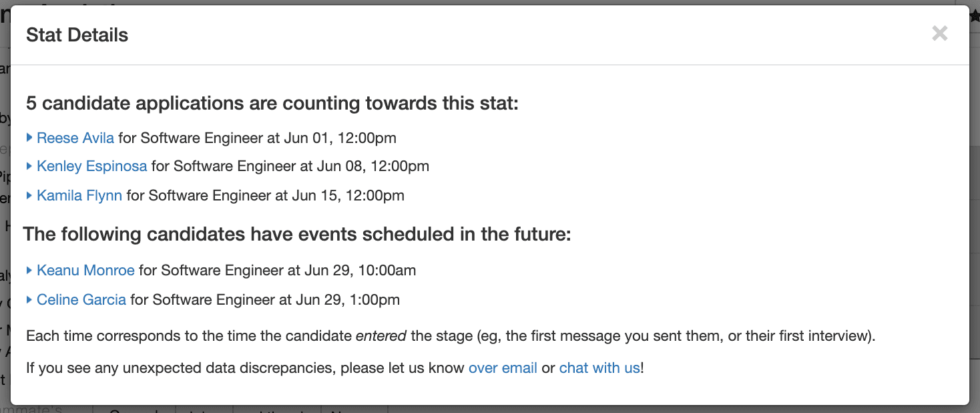The image size is (980, 413).
Task: Expand Celine Garcia's entry
Action: pyautogui.click(x=29, y=299)
